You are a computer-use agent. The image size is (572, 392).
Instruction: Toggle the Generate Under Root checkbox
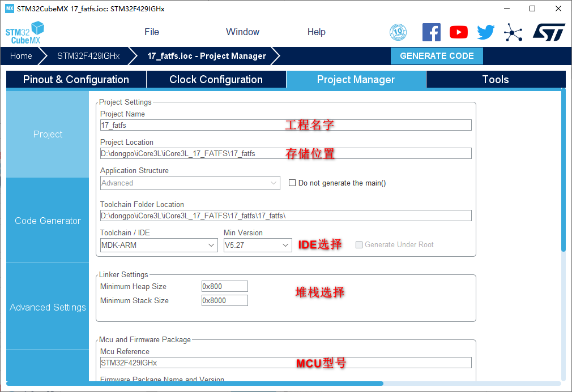tap(359, 245)
